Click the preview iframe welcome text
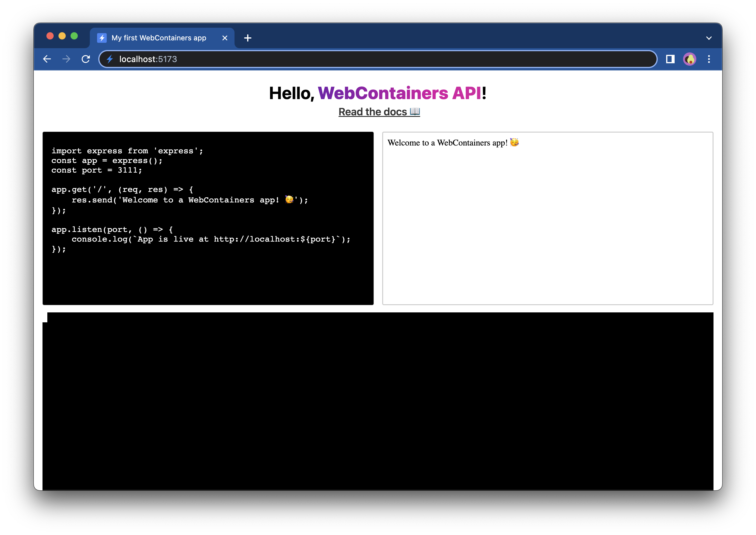756x535 pixels. [x=447, y=143]
